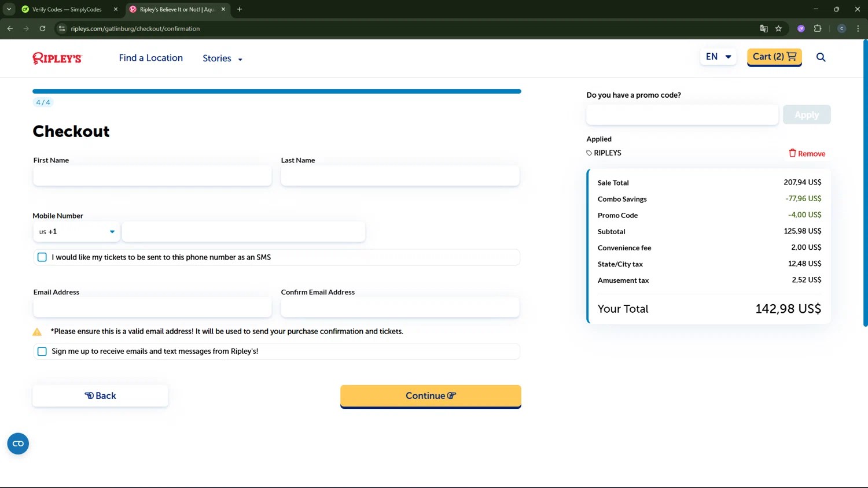Click the trash Remove promo code link
This screenshot has width=868, height=488.
pyautogui.click(x=807, y=153)
